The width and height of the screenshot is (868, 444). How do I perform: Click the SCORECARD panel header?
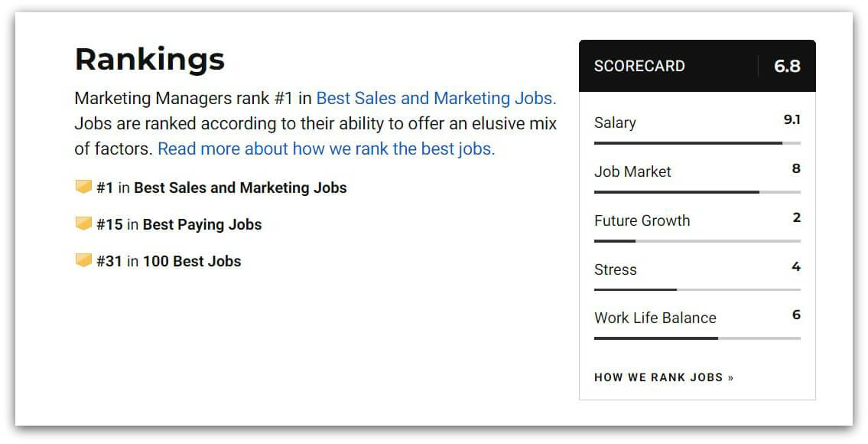coord(639,67)
